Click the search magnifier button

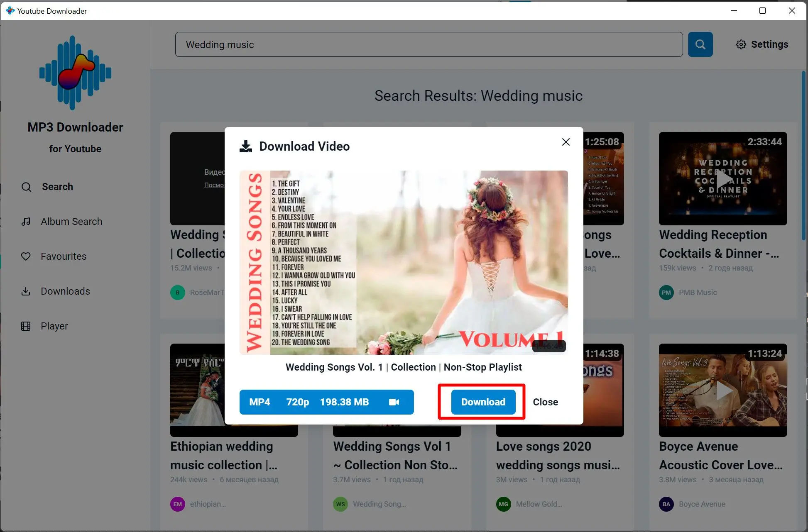[700, 44]
